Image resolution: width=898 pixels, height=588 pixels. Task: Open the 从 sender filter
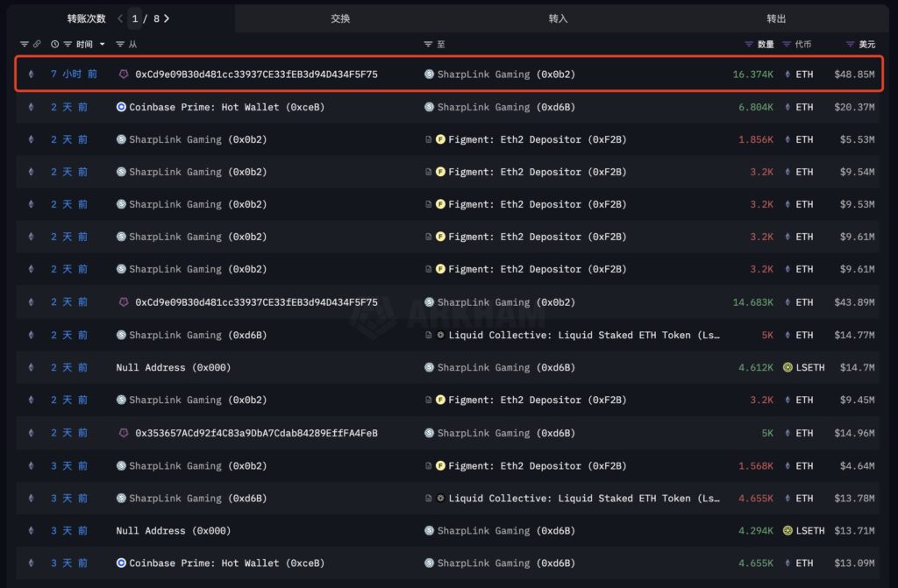tap(121, 44)
